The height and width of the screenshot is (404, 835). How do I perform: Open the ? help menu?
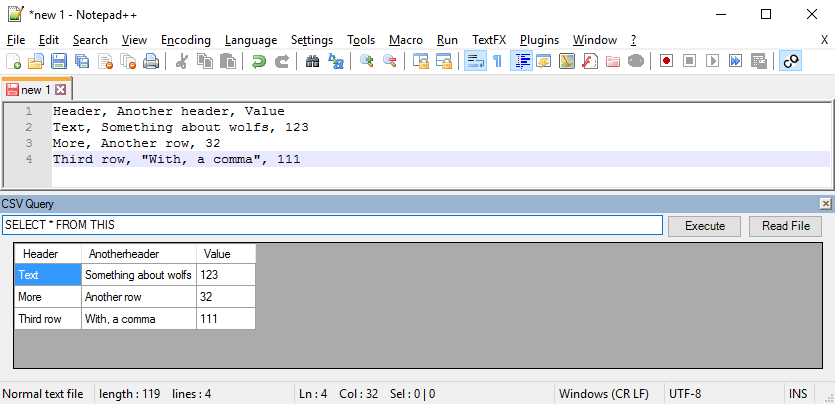[633, 40]
